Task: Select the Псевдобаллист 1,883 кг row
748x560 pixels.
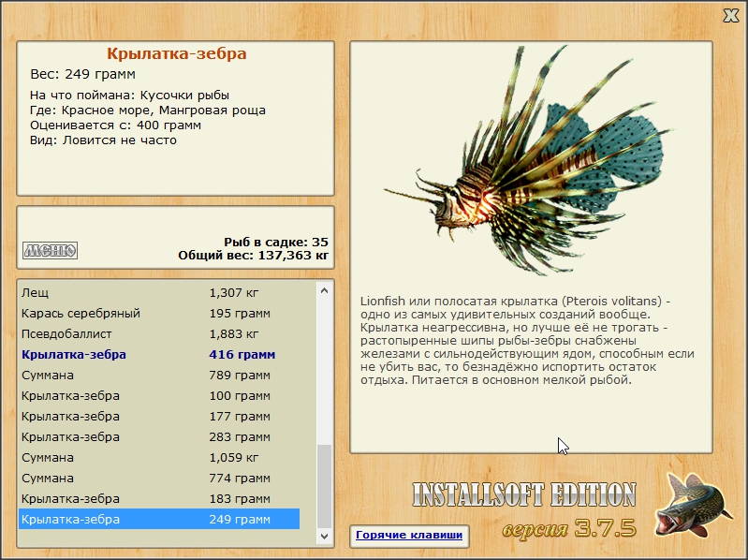Action: tap(159, 334)
